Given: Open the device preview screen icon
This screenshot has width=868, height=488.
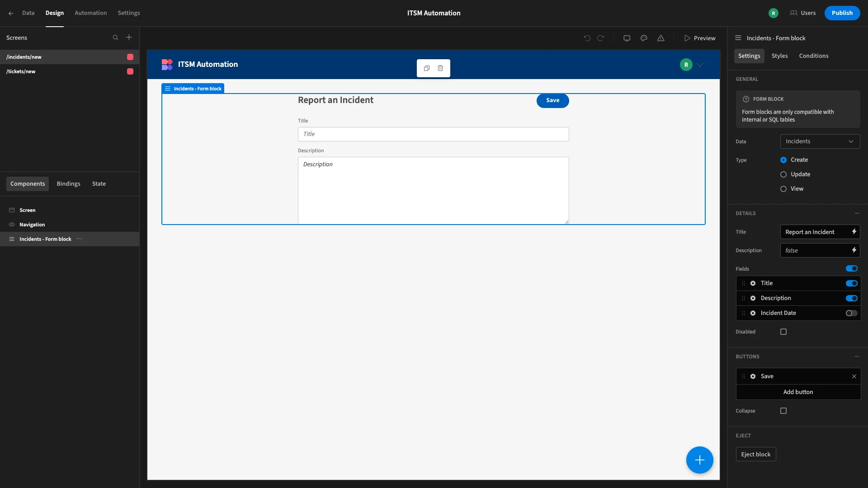Looking at the screenshot, I should point(627,38).
